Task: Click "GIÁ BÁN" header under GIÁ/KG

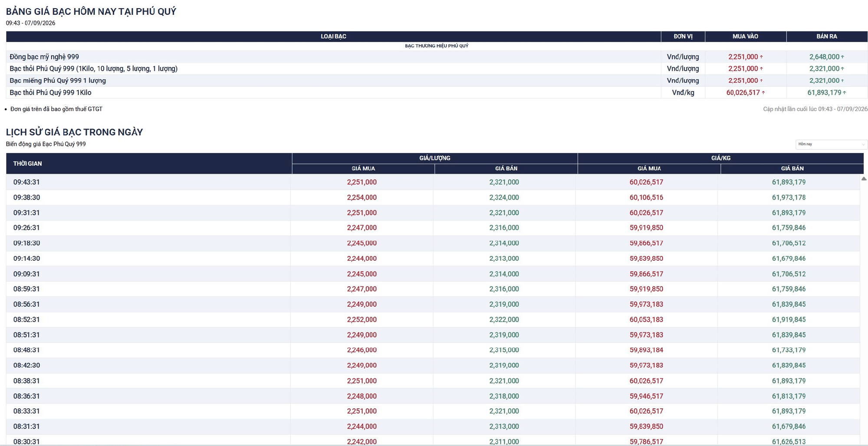Action: [792, 168]
